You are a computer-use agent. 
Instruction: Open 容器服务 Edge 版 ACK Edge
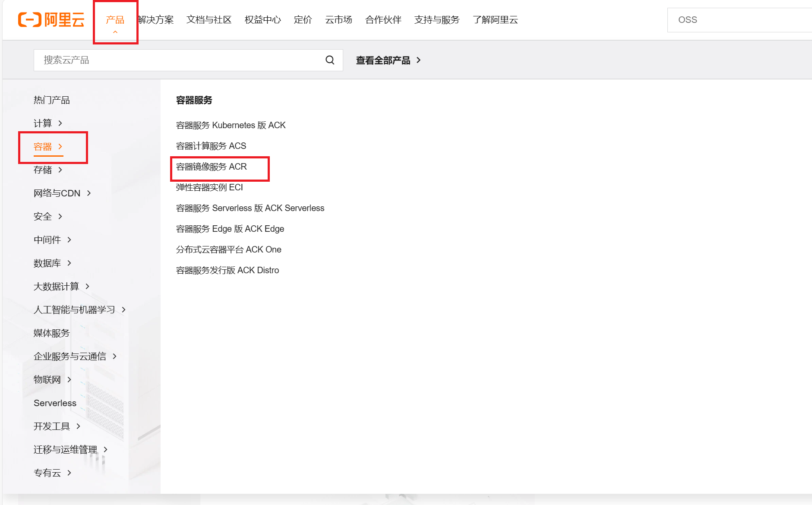[230, 229]
